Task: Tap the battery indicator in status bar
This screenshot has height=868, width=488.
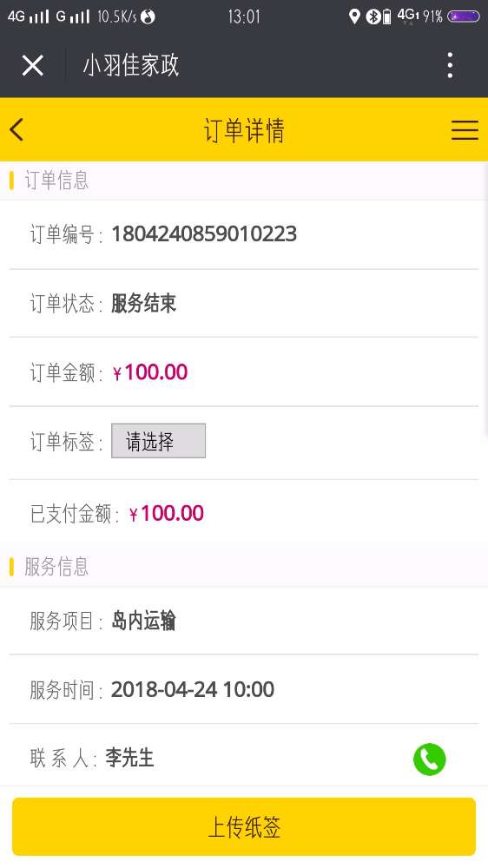Action: (x=463, y=16)
